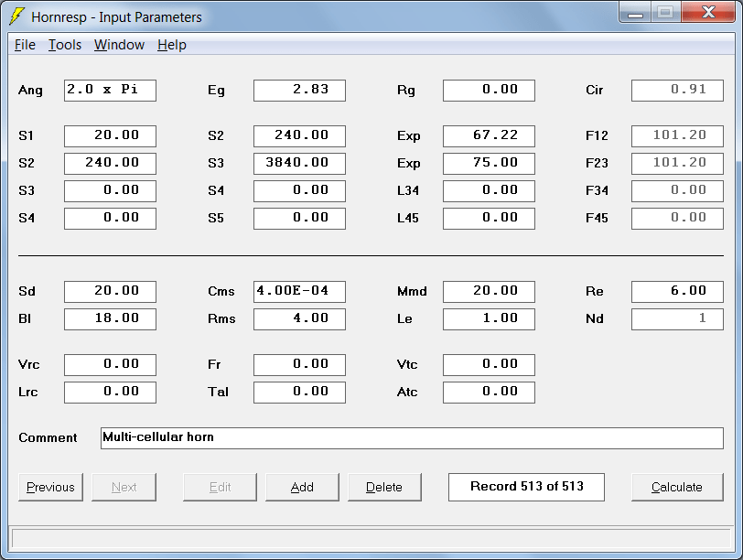743x560 pixels.
Task: Delete the current record
Action: coord(384,487)
